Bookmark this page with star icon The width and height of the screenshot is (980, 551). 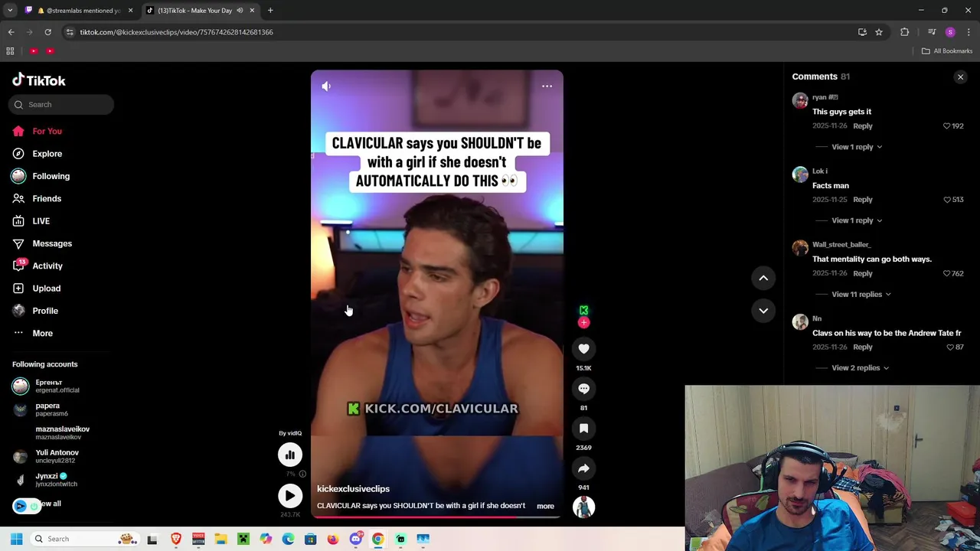(879, 32)
